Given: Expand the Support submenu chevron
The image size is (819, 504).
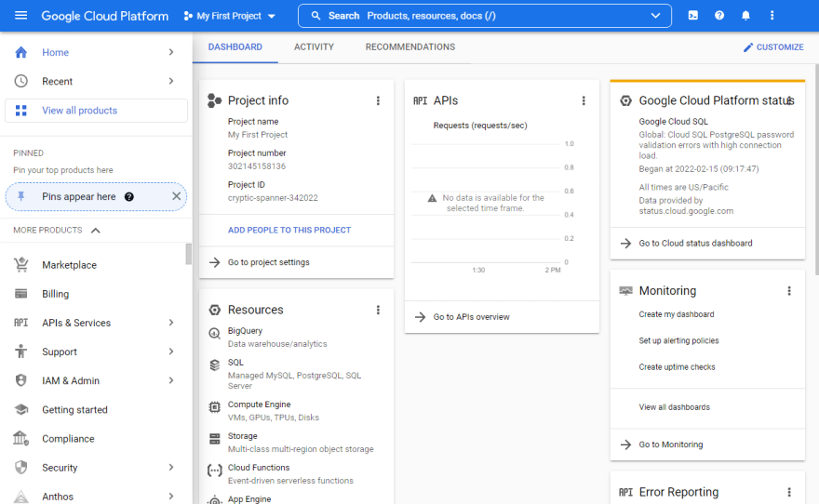Looking at the screenshot, I should pos(171,351).
